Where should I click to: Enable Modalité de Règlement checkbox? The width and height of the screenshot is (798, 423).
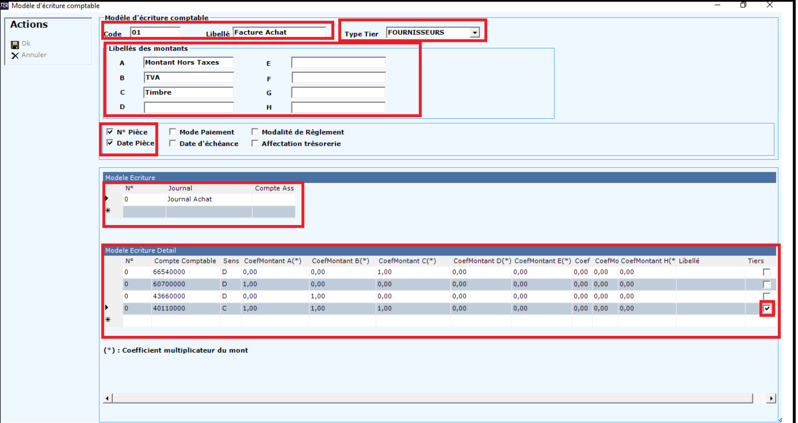255,132
